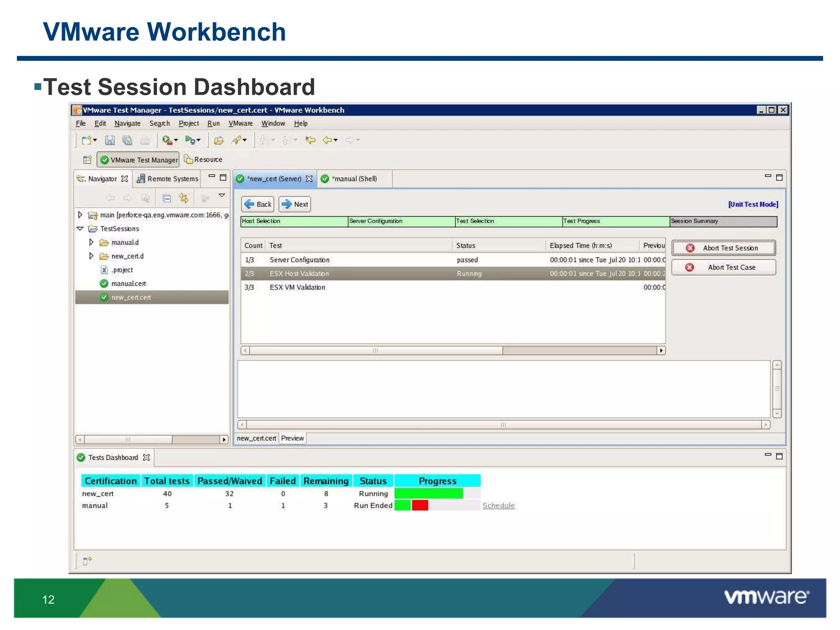The image size is (840, 630).
Task: Open Run toolbox dropdown arrow
Action: [x=176, y=140]
